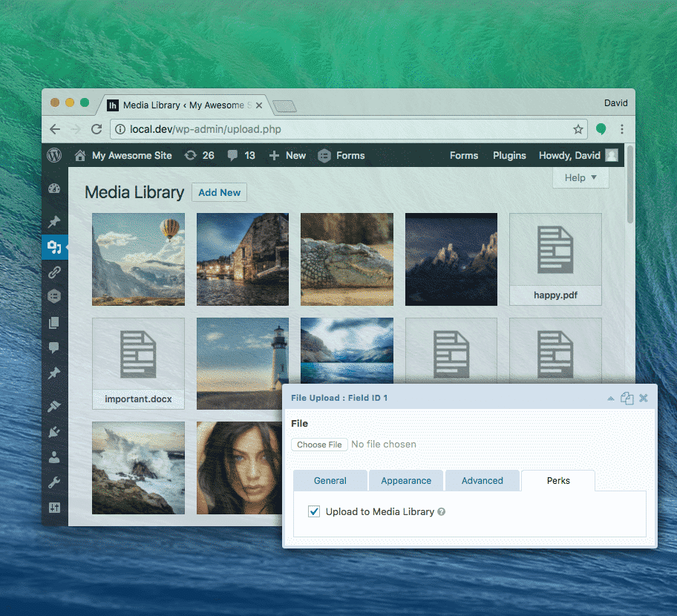Click the WordPress logo in the admin bar
Image resolution: width=677 pixels, height=616 pixels.
pos(53,155)
